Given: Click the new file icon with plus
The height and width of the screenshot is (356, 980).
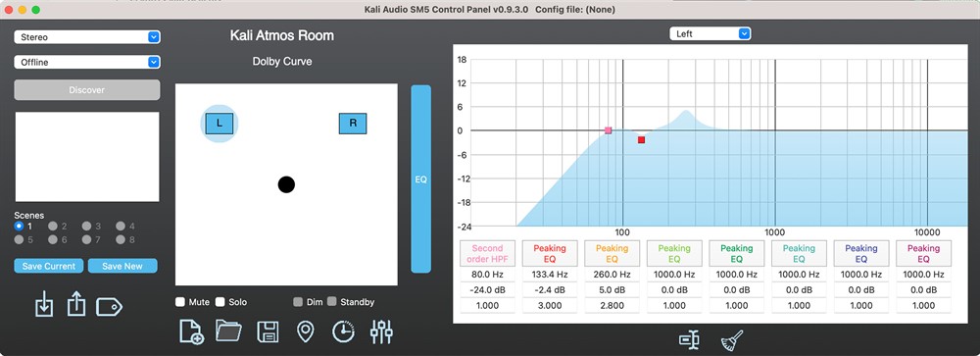Looking at the screenshot, I should click(x=192, y=331).
